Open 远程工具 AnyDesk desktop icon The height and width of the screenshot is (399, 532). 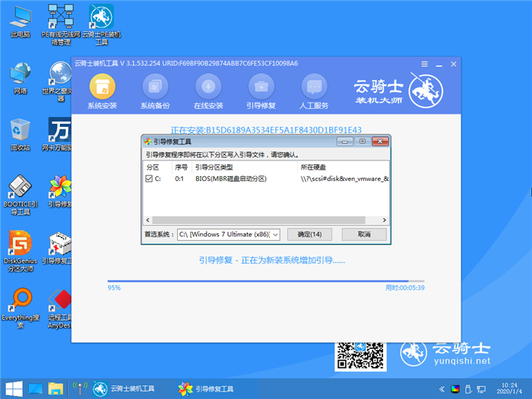(59, 309)
